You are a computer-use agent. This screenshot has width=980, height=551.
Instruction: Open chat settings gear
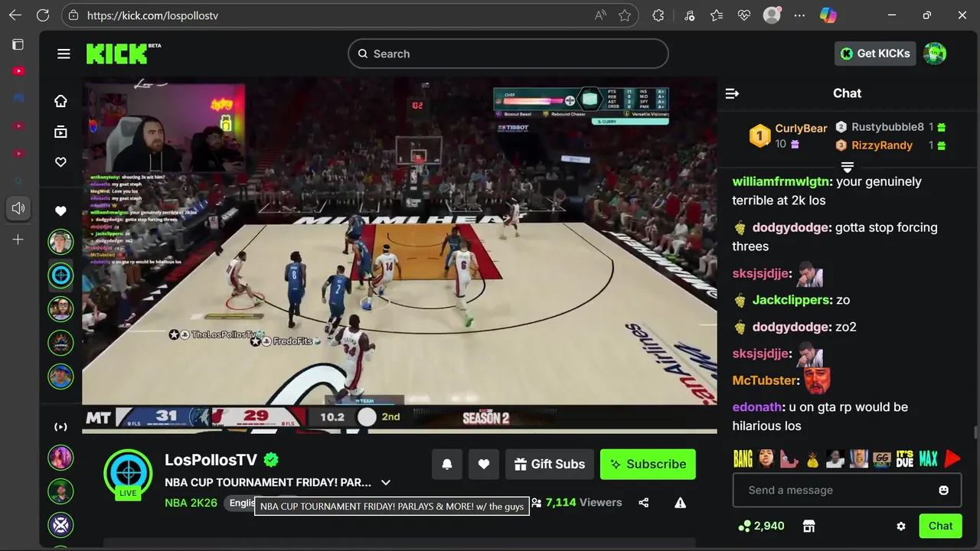click(901, 526)
